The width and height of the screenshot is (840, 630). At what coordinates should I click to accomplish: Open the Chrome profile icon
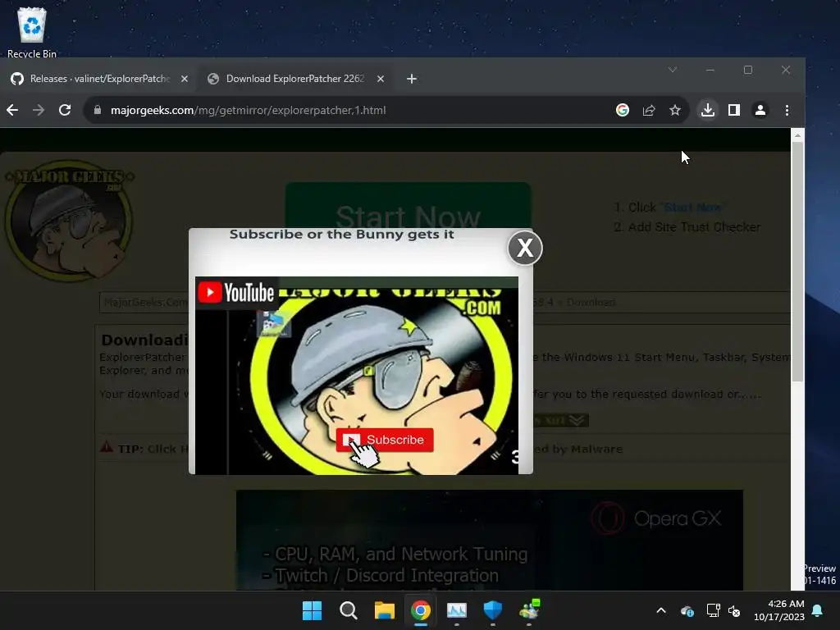[x=760, y=111]
